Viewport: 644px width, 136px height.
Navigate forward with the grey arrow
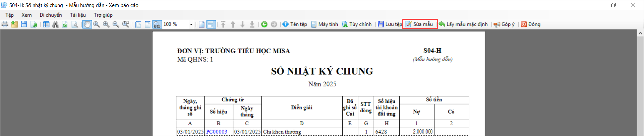274,24
